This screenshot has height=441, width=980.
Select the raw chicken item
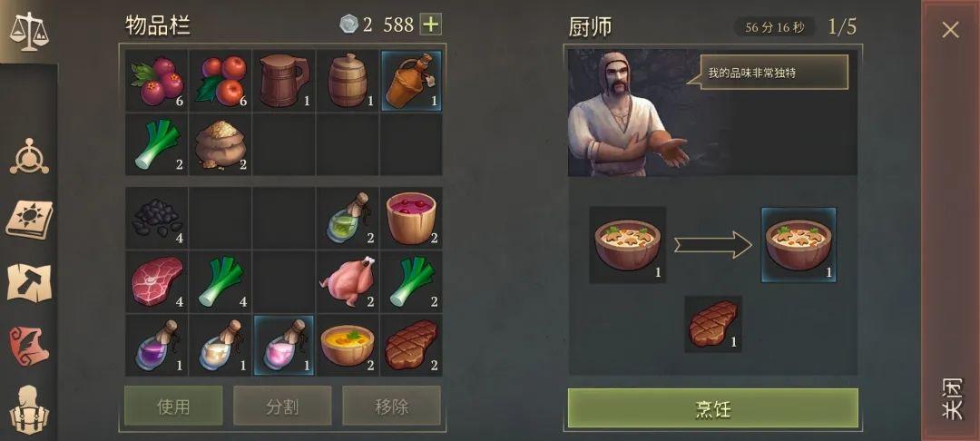pos(347,282)
